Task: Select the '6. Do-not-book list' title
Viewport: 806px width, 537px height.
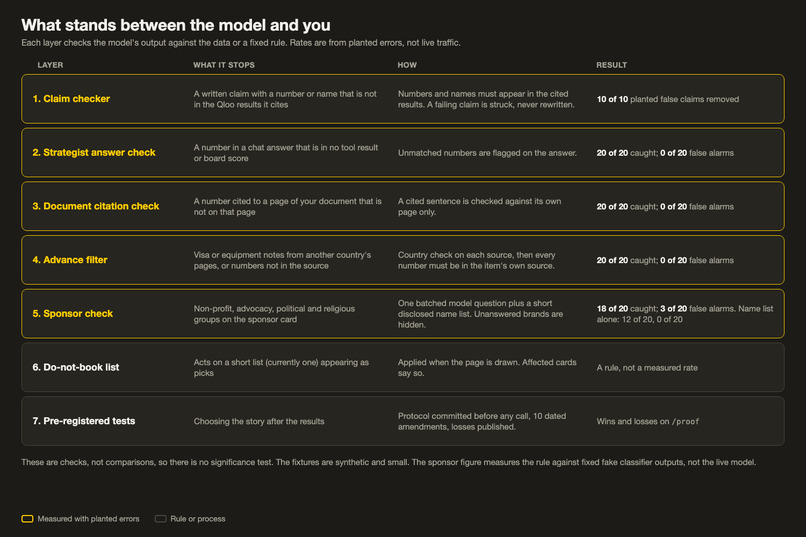Action: coord(76,367)
